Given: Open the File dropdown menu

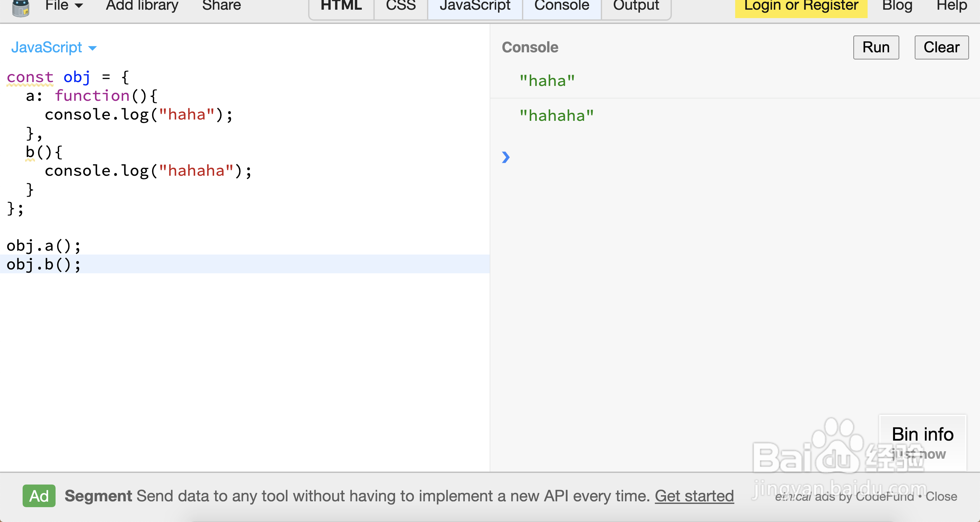Looking at the screenshot, I should click(64, 6).
